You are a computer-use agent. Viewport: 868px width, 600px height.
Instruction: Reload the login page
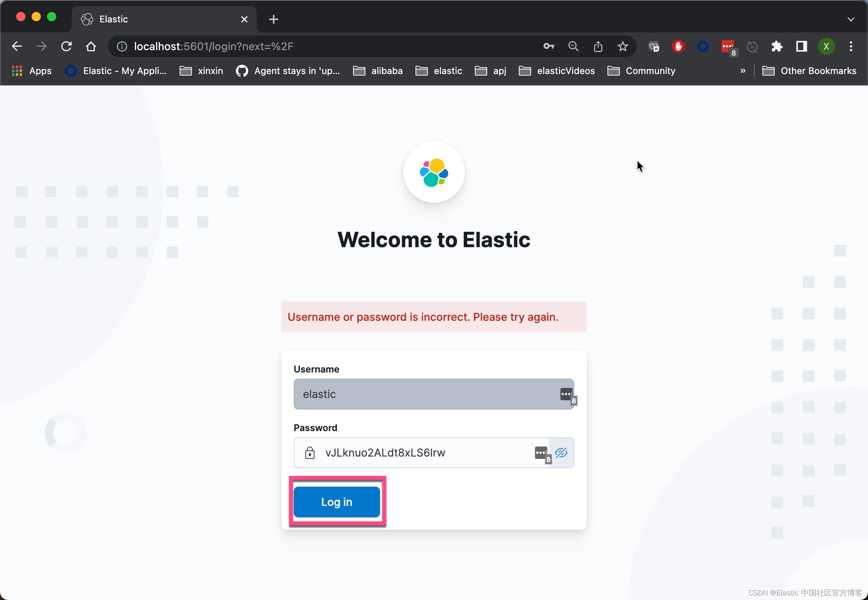click(66, 47)
